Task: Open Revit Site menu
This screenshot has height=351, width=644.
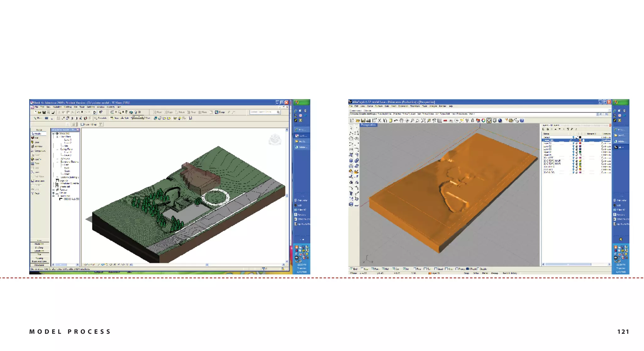Action: tap(75, 107)
